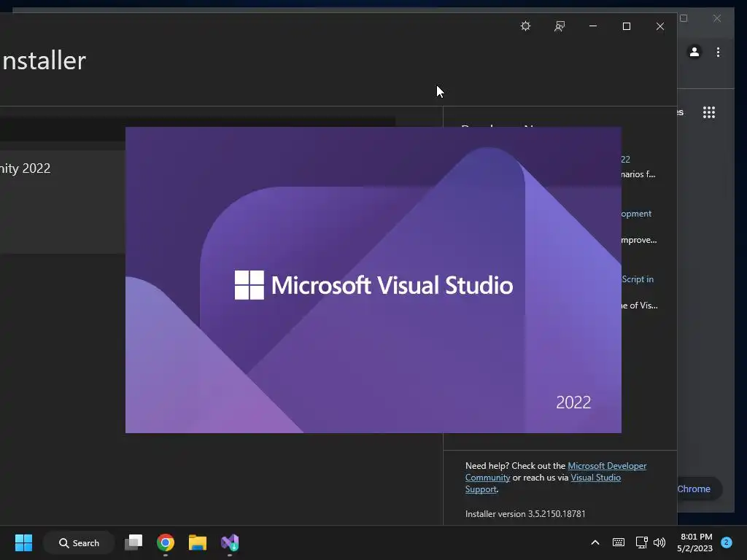Close the Visual Studio Installer window
This screenshot has width=747, height=560.
[x=659, y=26]
